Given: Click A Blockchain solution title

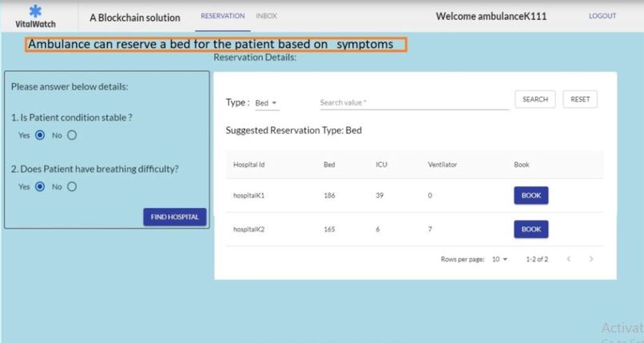Looking at the screenshot, I should [x=135, y=18].
